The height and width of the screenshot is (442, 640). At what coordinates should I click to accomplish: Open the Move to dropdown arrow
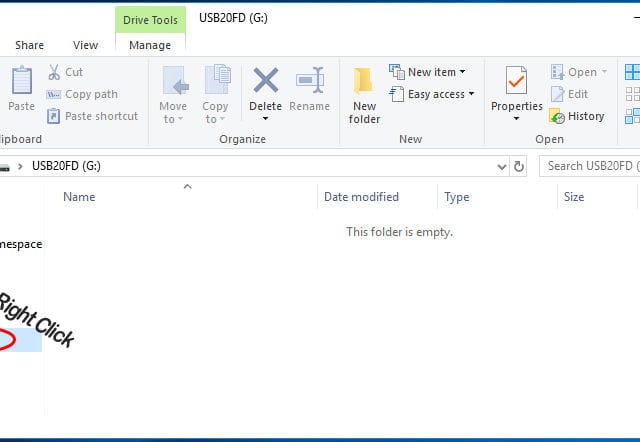pyautogui.click(x=180, y=119)
